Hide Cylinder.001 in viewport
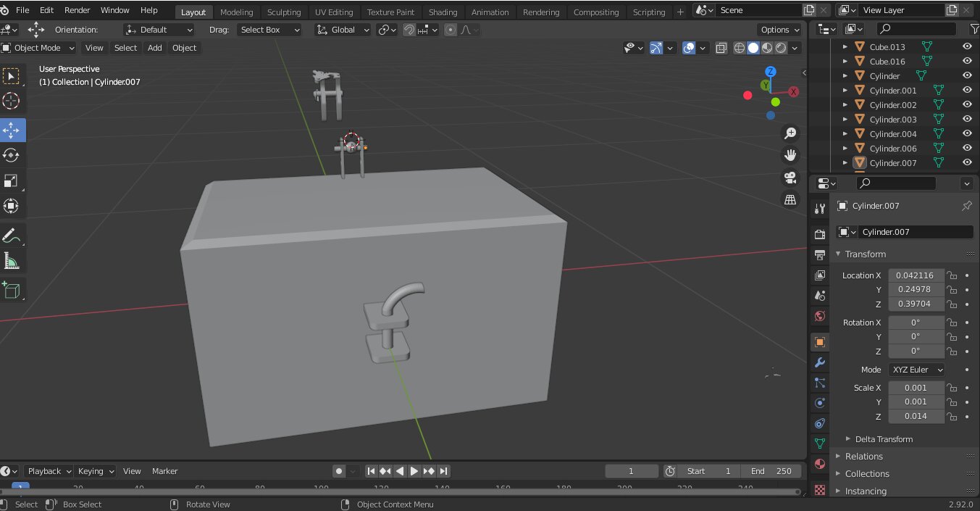This screenshot has width=980, height=511. click(x=966, y=90)
